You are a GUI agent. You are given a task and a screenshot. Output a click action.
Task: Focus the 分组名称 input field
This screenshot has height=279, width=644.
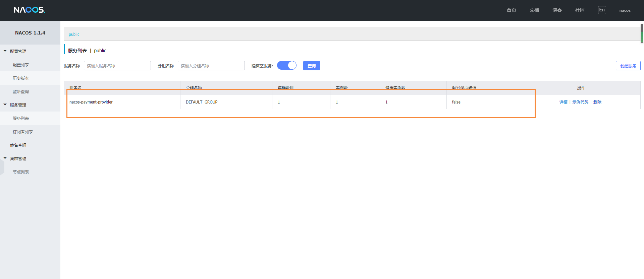211,66
